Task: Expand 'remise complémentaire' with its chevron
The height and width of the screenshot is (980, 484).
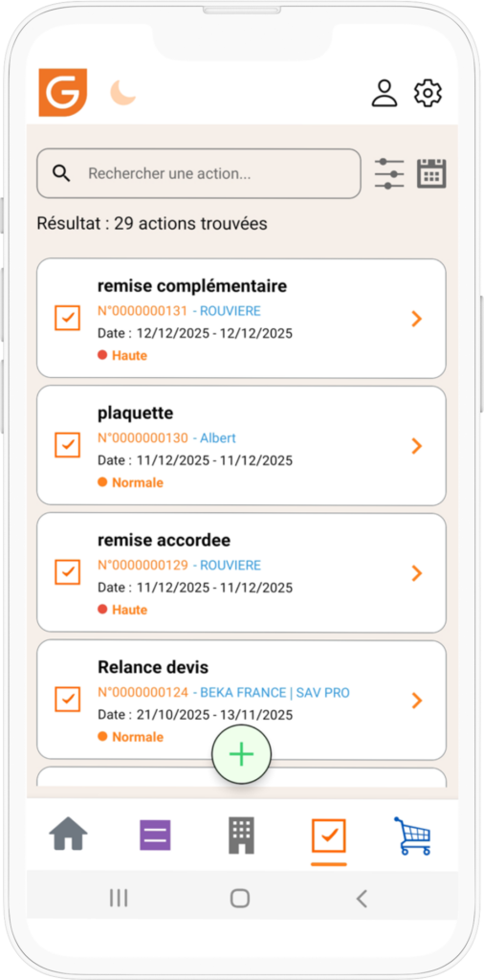Action: click(x=416, y=319)
